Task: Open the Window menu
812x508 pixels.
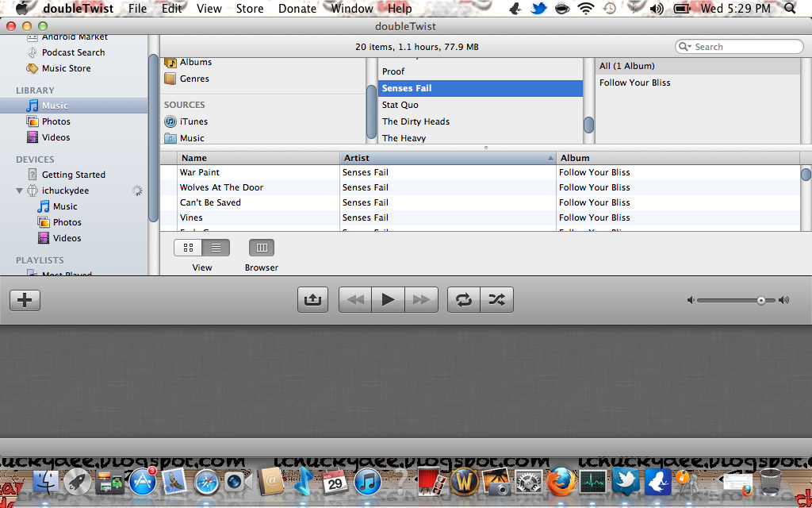Action: [352, 8]
